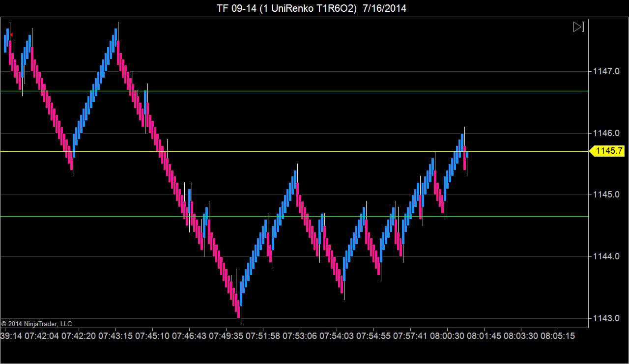Click the 07:43:15 time axis label
The image size is (629, 364).
tap(115, 336)
